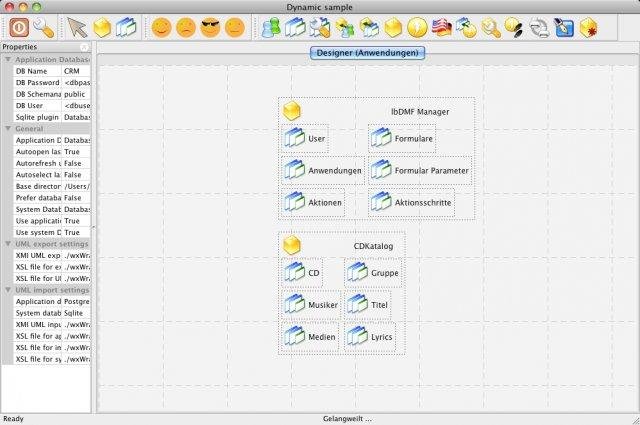Viewport: 640px width, 425px height.
Task: Click the yellow cubes with user icon
Action: click(345, 28)
